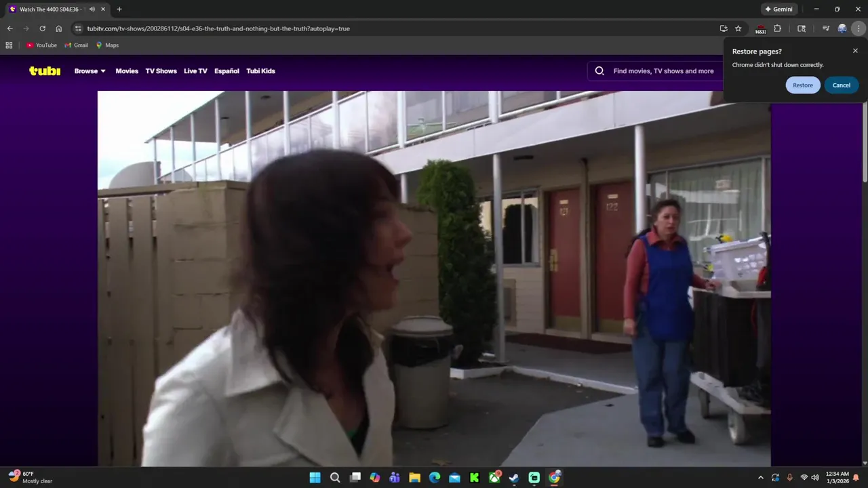Open Gmail bookmark
Screen dimensions: 868x488
(x=77, y=45)
